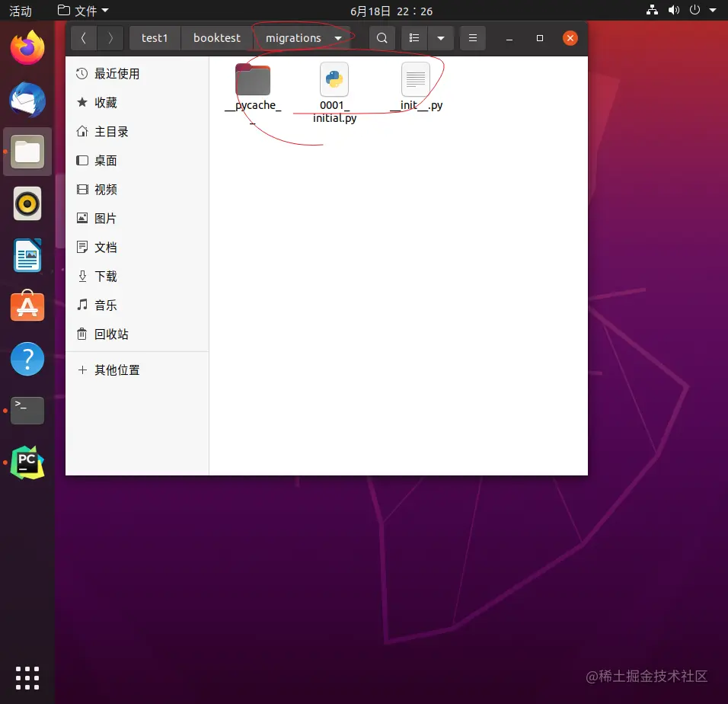The width and height of the screenshot is (728, 704).
Task: Click the Files icon in the dock
Action: click(27, 152)
